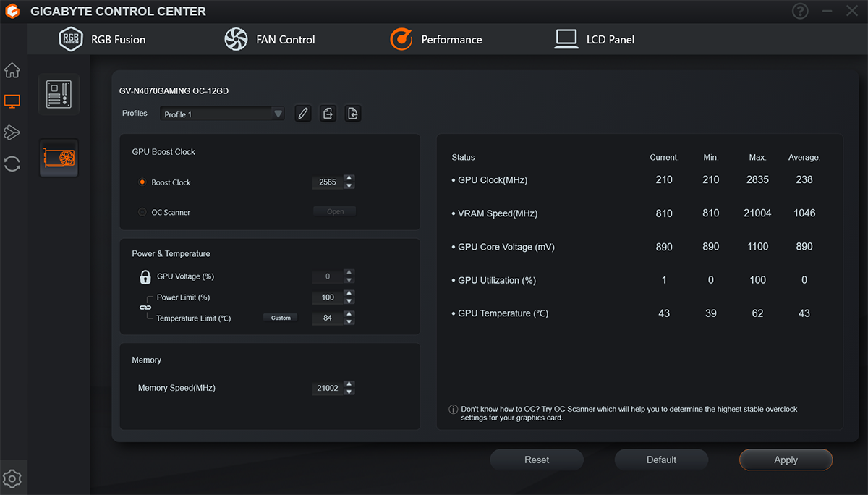Increase Boost Clock with up arrow

point(349,178)
